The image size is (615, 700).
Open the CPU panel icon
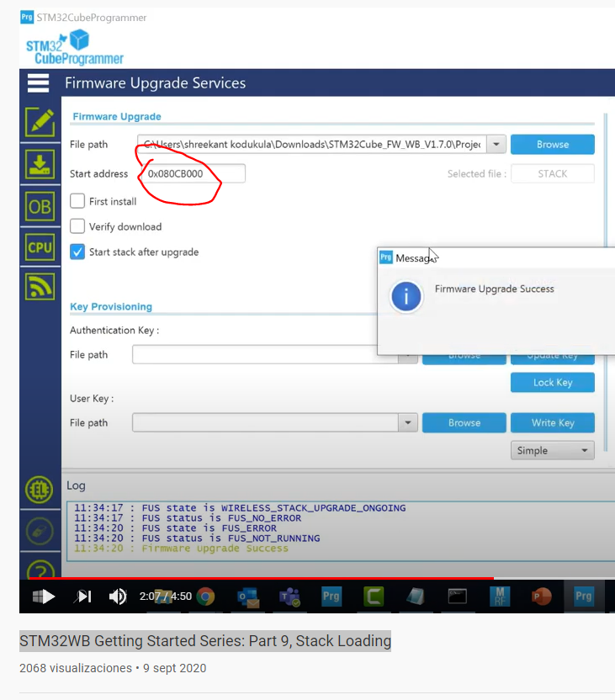(40, 247)
